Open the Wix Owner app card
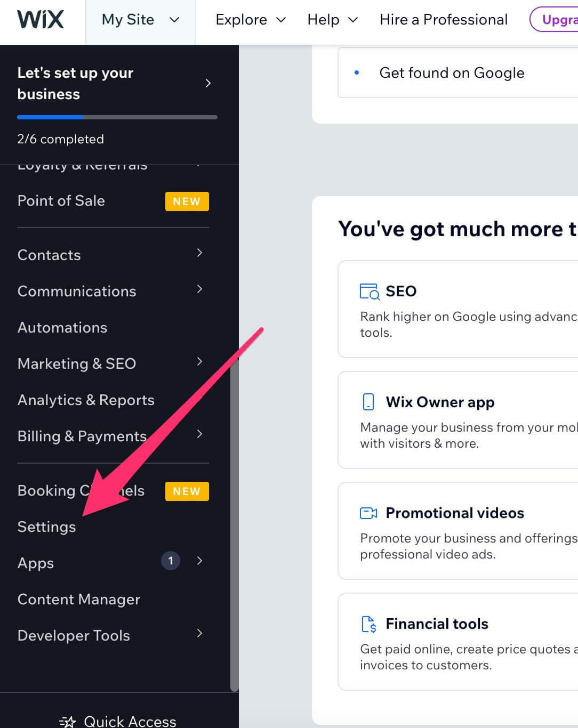Viewport: 578px width, 728px height. (458, 420)
